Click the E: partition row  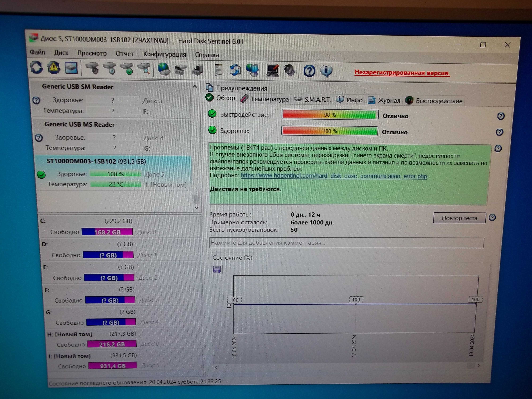(x=122, y=273)
